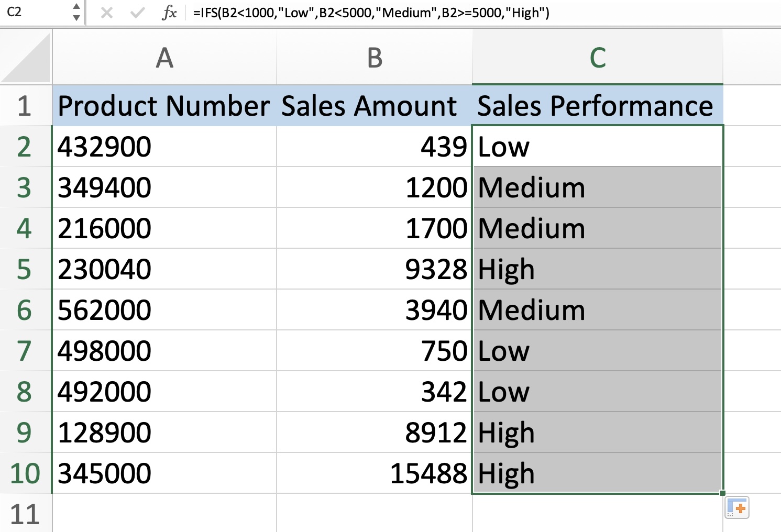Select empty cell B11
Screen dimensions: 781x532
[x=375, y=513]
